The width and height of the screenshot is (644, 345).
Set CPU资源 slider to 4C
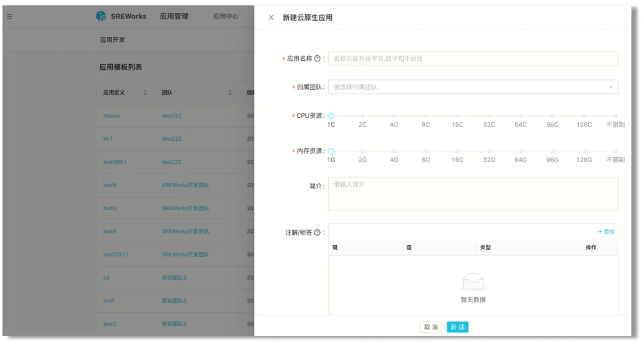click(394, 116)
